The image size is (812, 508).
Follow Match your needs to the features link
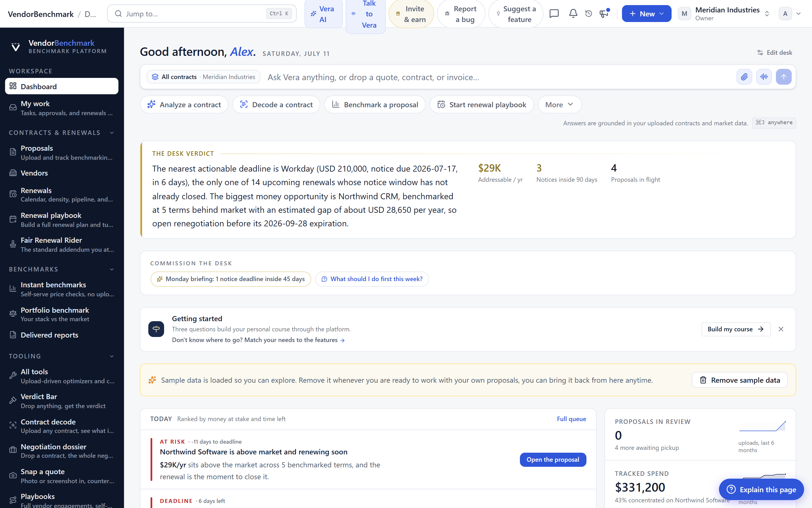(258, 340)
